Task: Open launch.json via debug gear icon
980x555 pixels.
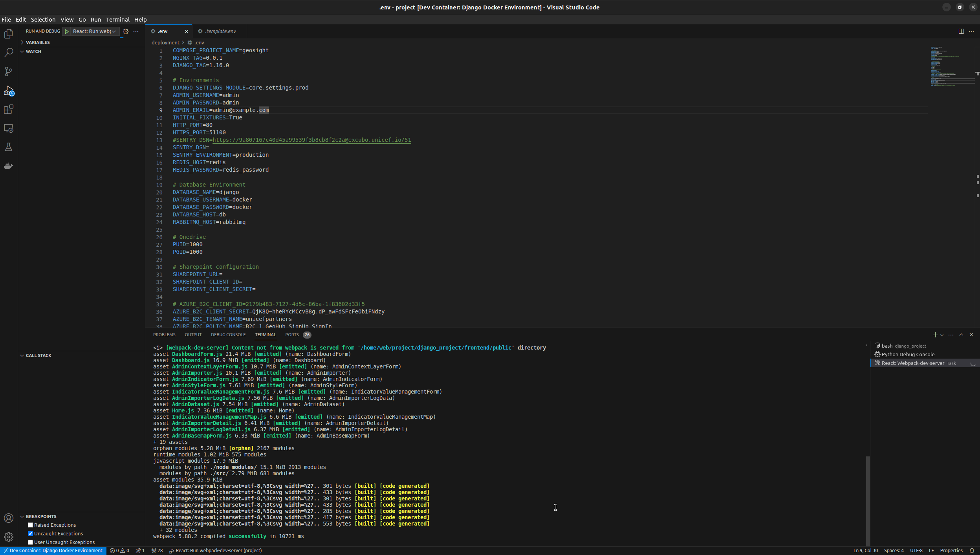Action: tap(126, 31)
